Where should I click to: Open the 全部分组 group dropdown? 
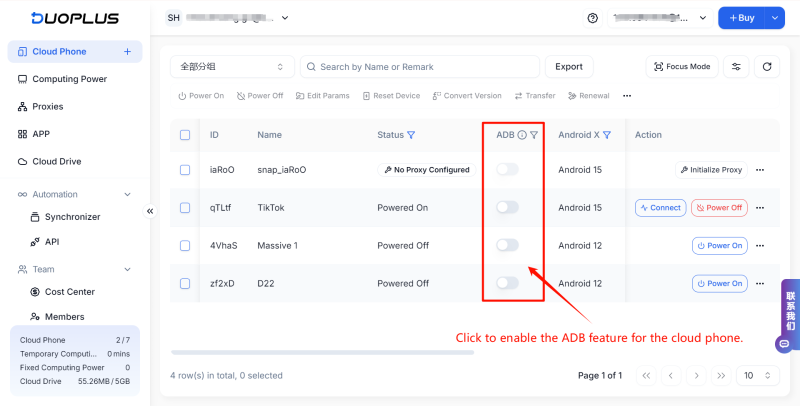(x=232, y=67)
